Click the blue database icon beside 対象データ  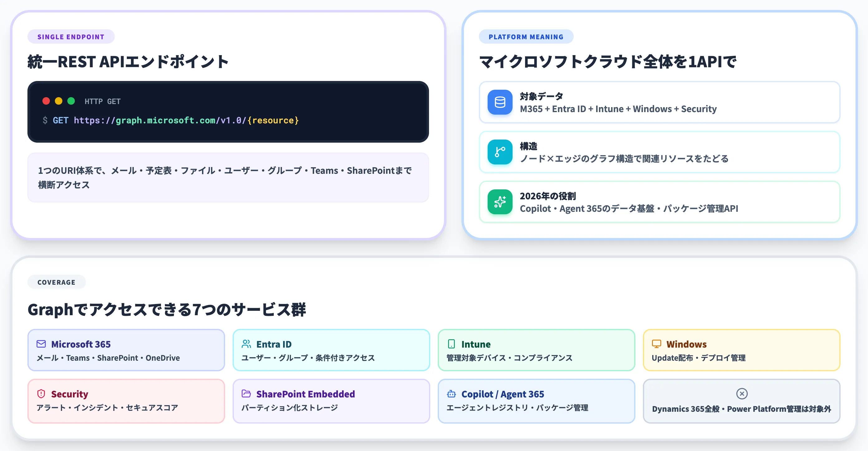click(x=500, y=102)
